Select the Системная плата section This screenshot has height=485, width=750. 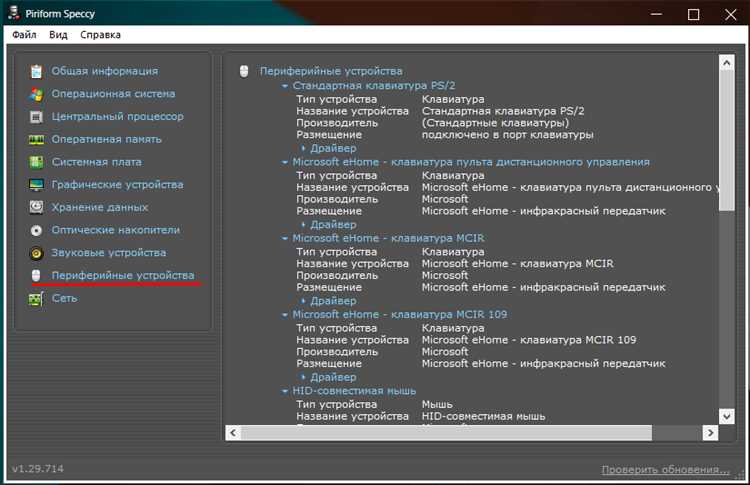tap(97, 162)
